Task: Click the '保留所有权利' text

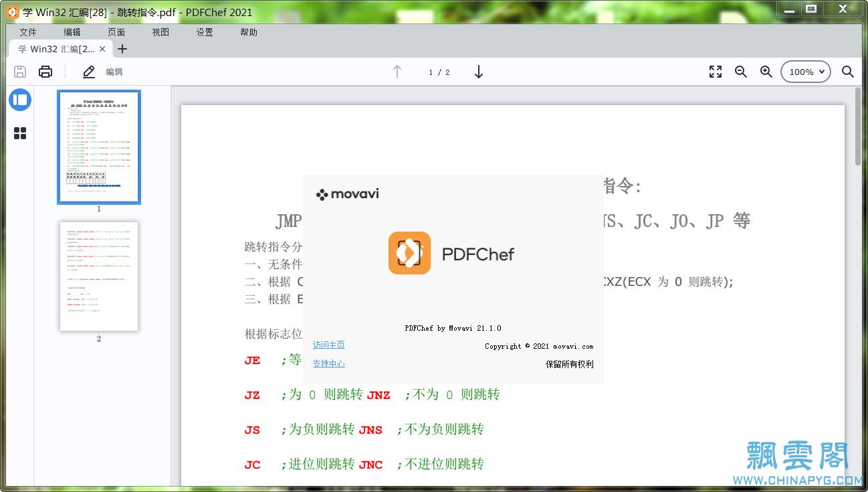Action: [569, 364]
